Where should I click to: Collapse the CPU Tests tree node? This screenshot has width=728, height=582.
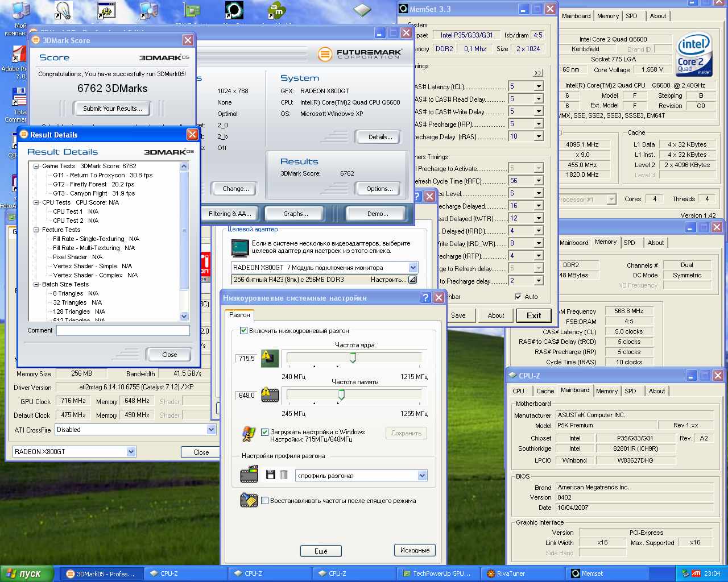point(36,202)
